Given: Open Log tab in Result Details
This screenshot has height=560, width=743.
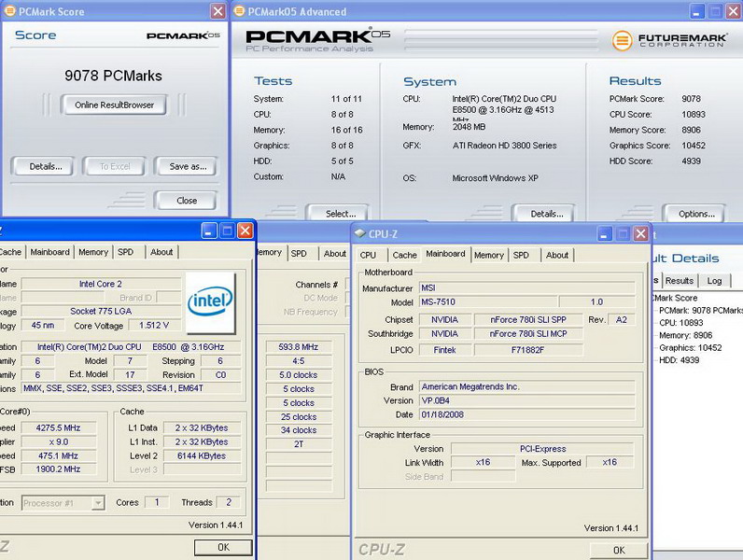Looking at the screenshot, I should [715, 281].
